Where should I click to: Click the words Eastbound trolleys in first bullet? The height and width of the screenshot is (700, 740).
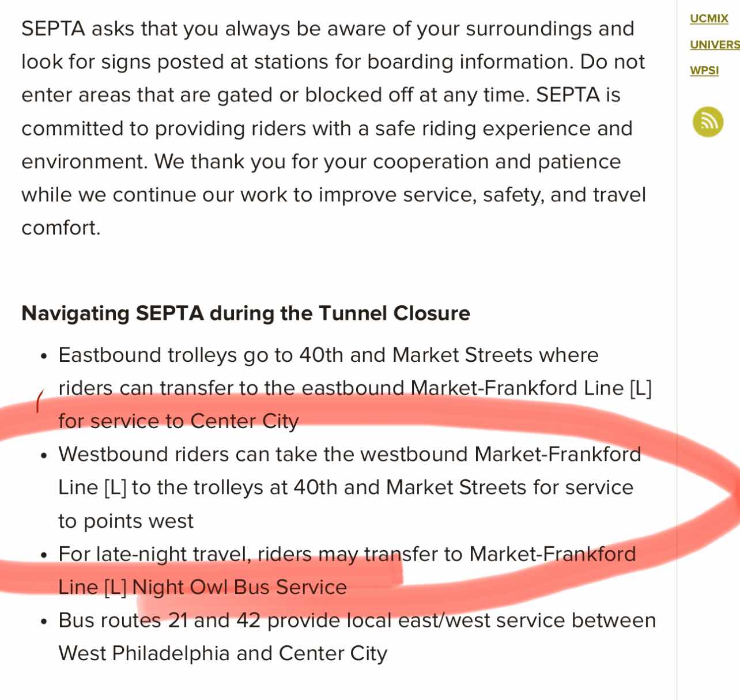coord(148,355)
